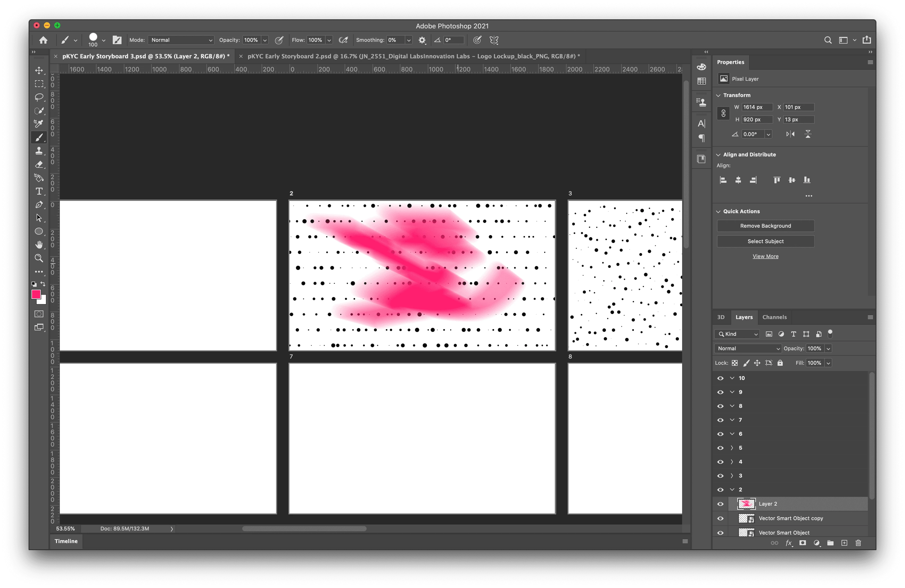Viewport: 905px width, 588px height.
Task: Expand layer group 5
Action: click(732, 448)
